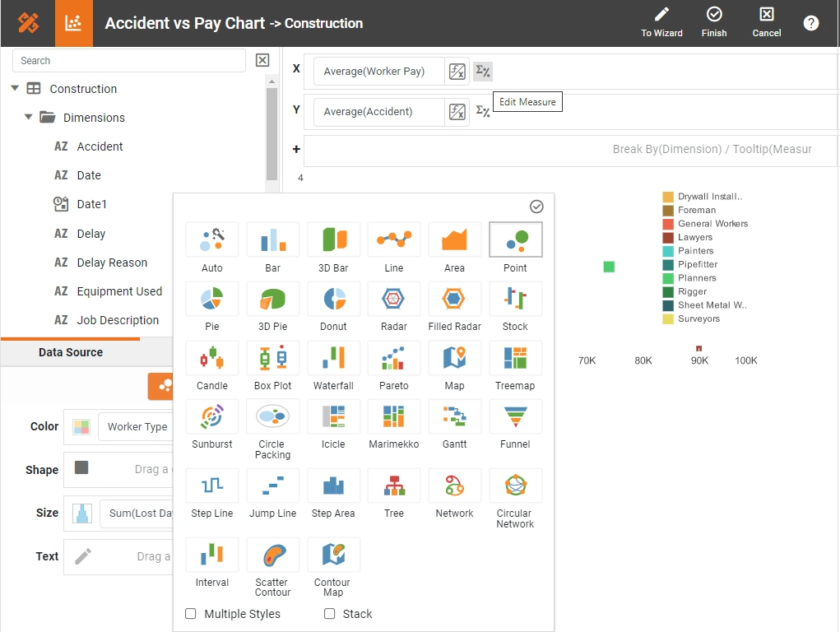Collapse the Construction tree node

[x=15, y=88]
